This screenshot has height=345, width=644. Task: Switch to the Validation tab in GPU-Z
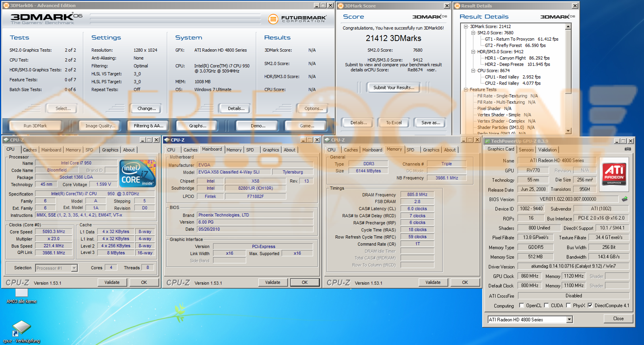pos(547,150)
